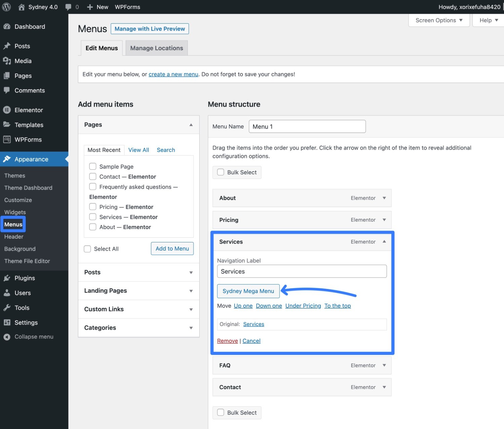Viewport: 504px width, 429px height.
Task: Select the Edit Menus tab
Action: point(101,48)
